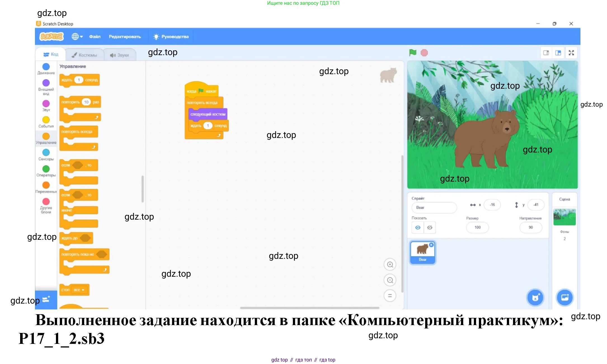This screenshot has width=607, height=364.
Task: Click the Добавить расширение button bottom left
Action: click(46, 300)
